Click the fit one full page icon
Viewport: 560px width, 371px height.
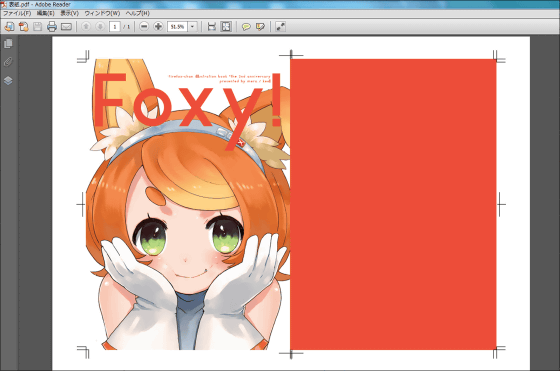[x=226, y=26]
